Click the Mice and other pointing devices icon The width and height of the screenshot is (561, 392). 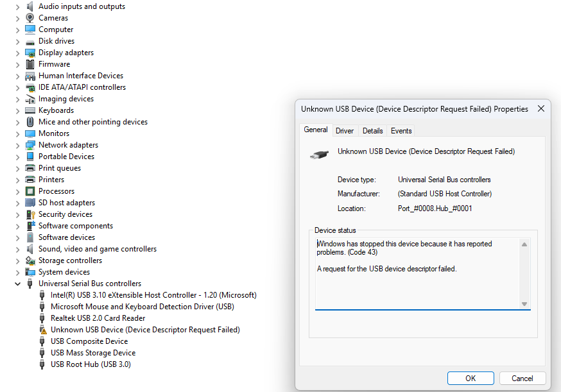[x=30, y=122]
